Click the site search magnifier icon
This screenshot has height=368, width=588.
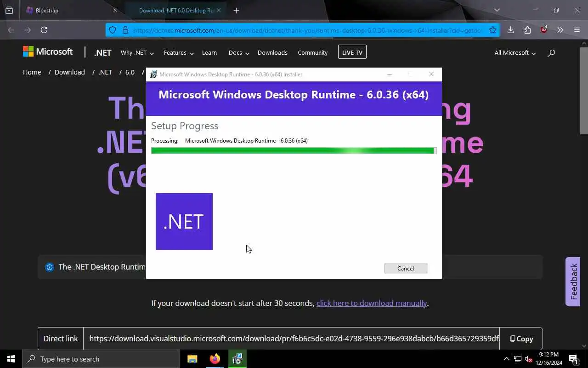tap(551, 53)
